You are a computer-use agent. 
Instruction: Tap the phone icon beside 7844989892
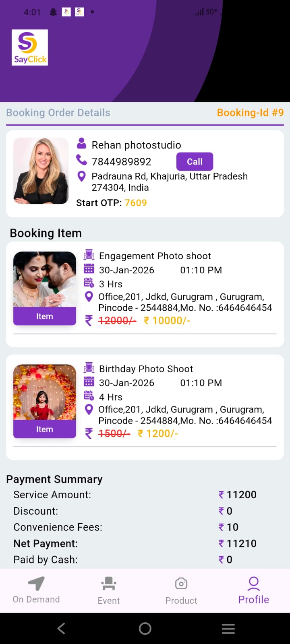81,161
